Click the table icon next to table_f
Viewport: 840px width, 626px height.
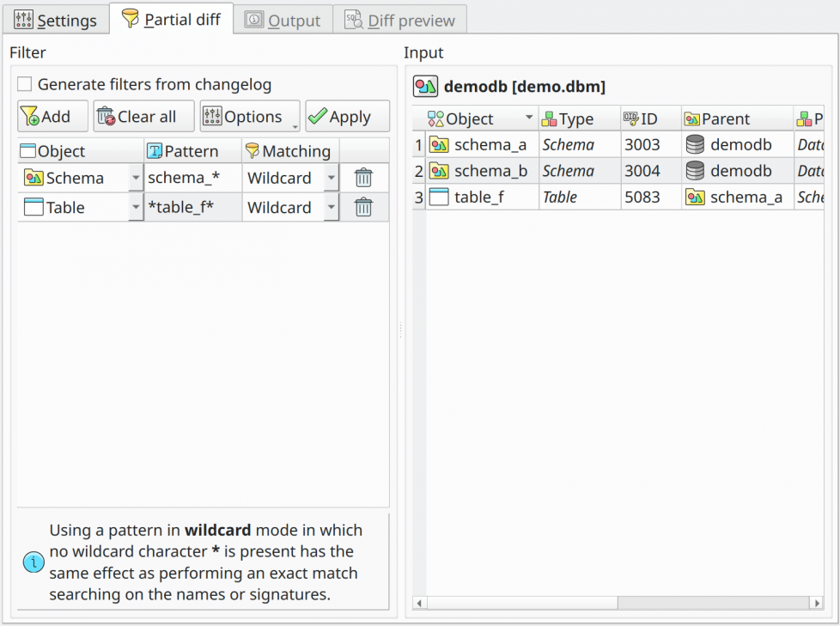439,197
